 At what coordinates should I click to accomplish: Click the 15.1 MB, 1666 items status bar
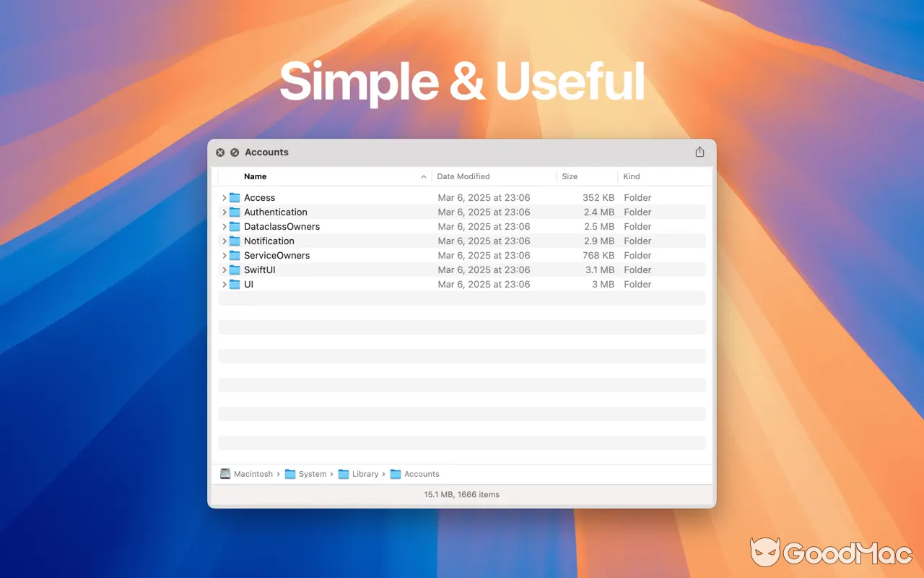coord(461,494)
